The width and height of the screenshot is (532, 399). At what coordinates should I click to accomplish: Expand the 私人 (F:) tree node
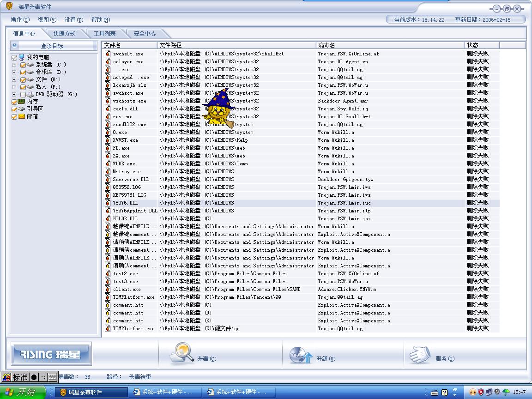[x=14, y=87]
